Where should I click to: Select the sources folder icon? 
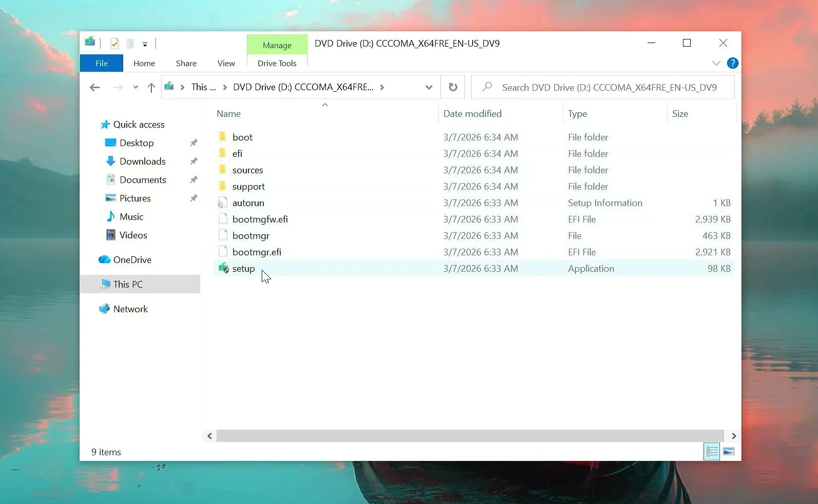click(x=223, y=170)
